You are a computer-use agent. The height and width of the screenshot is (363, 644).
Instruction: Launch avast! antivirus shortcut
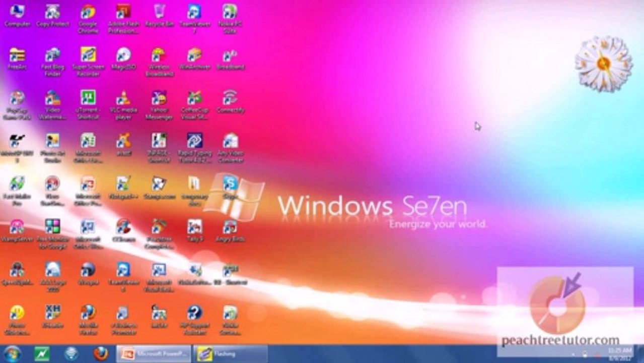(123, 145)
